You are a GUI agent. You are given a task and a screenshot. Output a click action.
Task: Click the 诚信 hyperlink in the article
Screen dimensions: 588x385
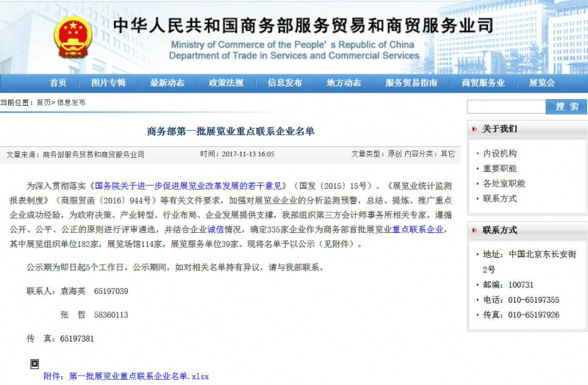click(x=216, y=230)
